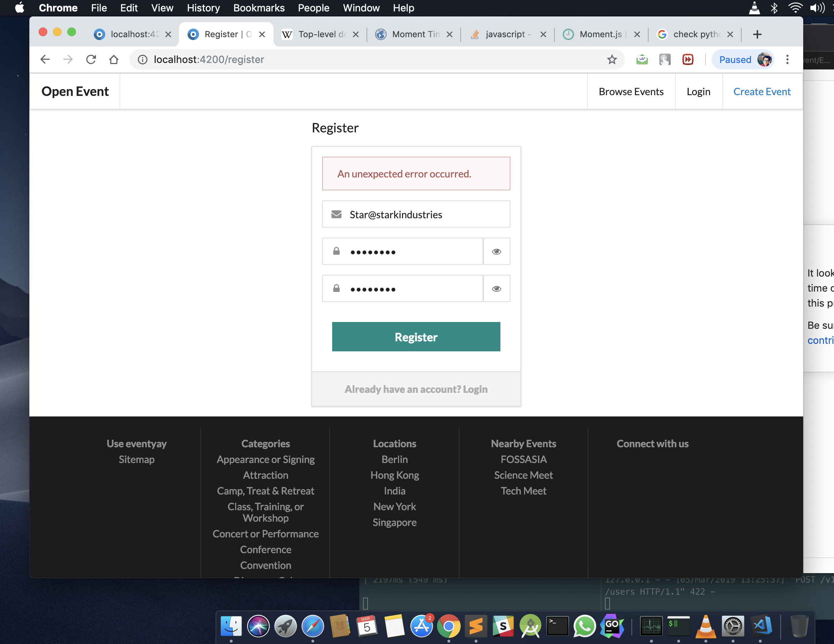Open the Wi-Fi menu bar icon
Image resolution: width=834 pixels, height=644 pixels.
tap(795, 8)
